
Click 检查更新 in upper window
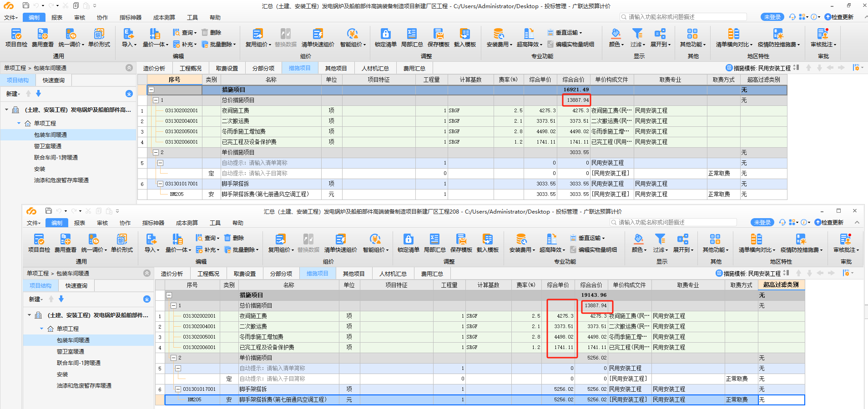tap(839, 17)
